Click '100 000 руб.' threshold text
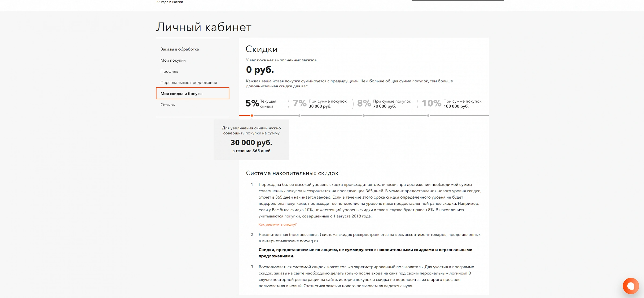The width and height of the screenshot is (644, 298). point(456,106)
